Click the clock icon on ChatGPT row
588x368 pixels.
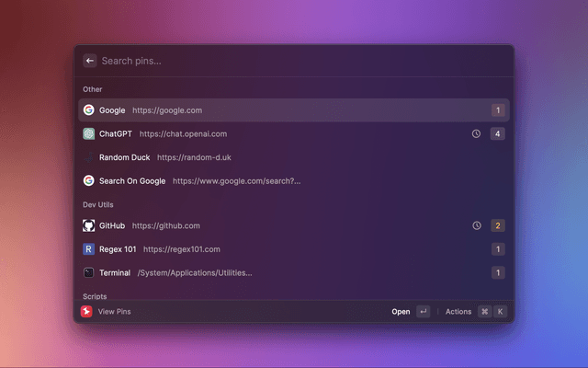point(476,133)
